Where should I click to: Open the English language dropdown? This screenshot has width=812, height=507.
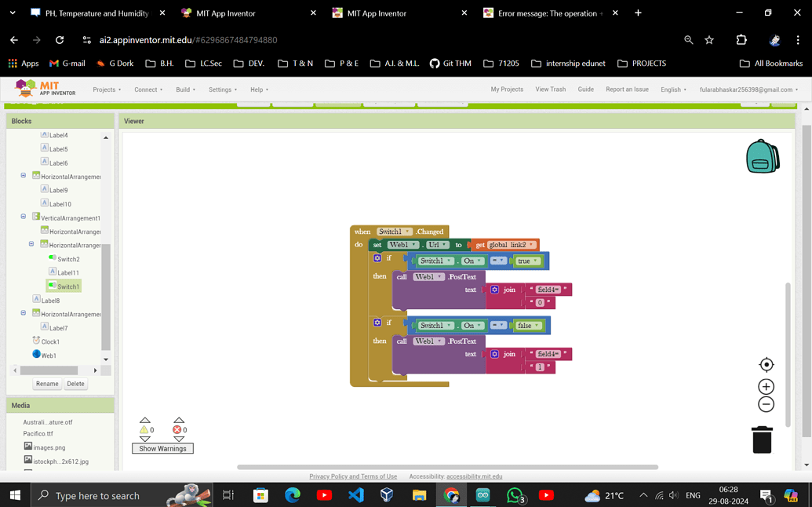click(672, 89)
